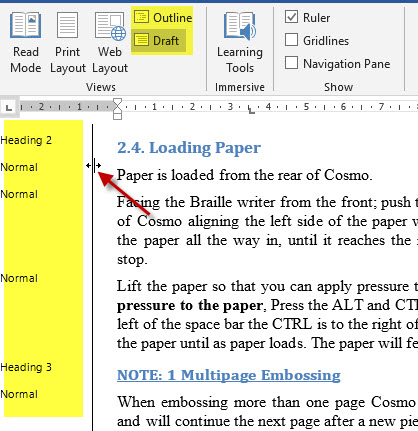418x431 pixels.
Task: Enable the Gridlines checkbox
Action: (291, 40)
